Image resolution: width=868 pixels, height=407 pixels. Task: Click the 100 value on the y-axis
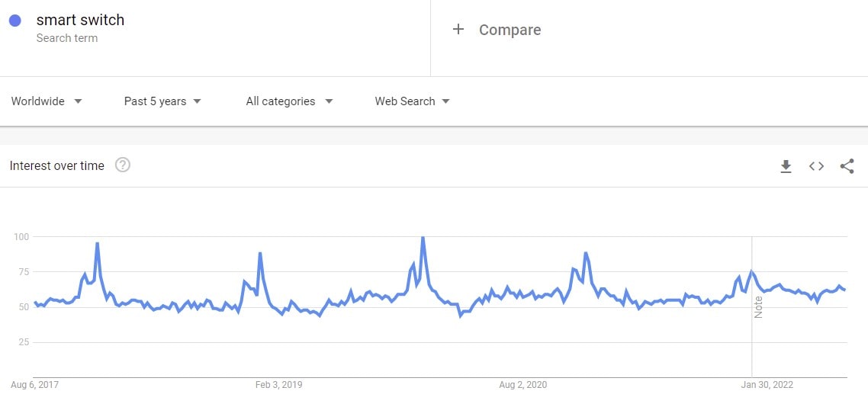coord(21,237)
